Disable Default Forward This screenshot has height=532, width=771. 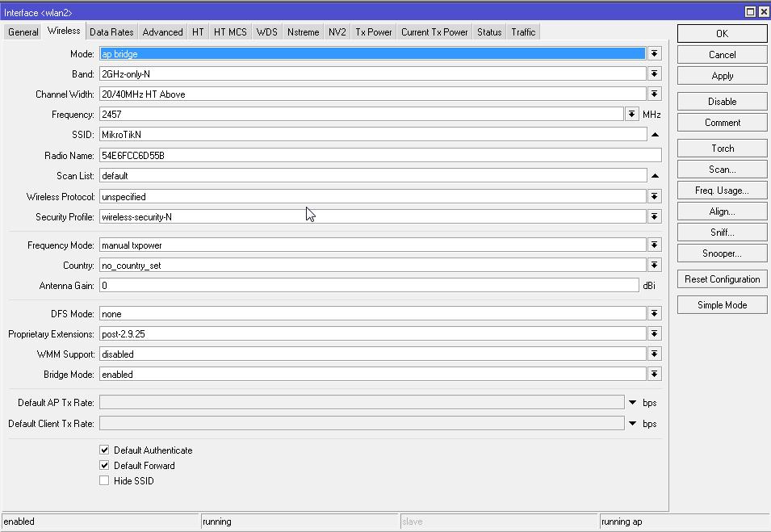click(x=104, y=465)
